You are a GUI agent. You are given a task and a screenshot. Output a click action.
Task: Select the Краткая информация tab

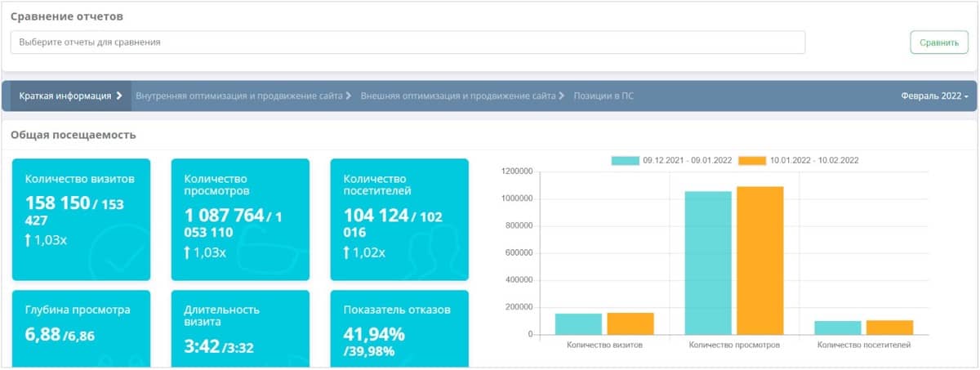pyautogui.click(x=65, y=96)
